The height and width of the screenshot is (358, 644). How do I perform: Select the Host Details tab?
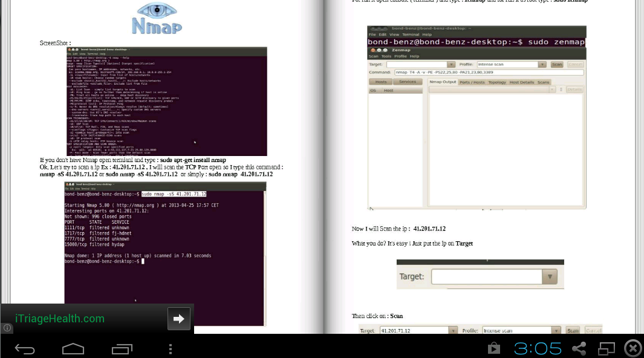(x=522, y=82)
